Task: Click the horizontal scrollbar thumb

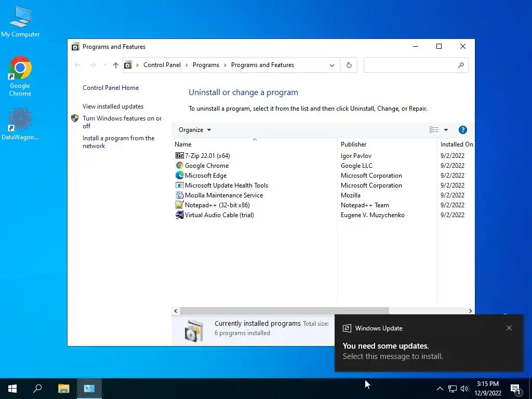Action: 284,311
